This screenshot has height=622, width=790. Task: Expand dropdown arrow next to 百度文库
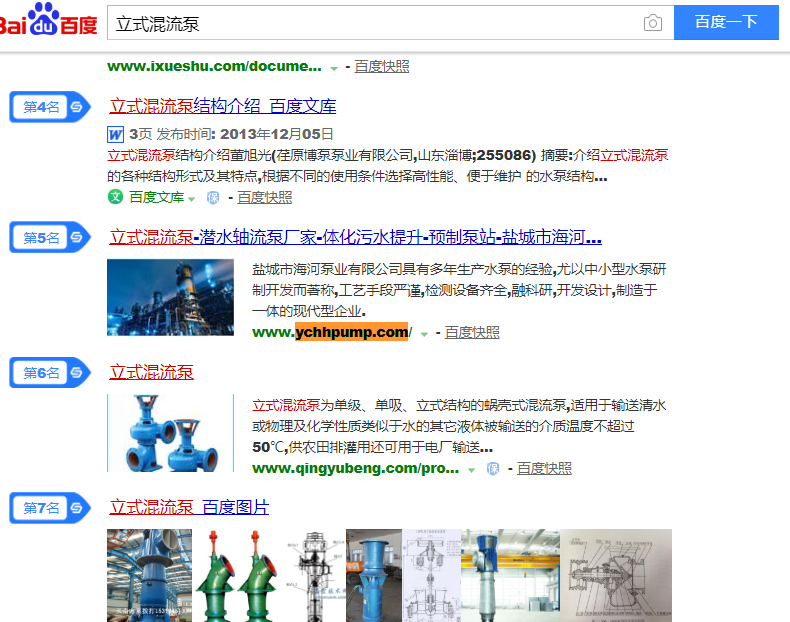(x=191, y=199)
